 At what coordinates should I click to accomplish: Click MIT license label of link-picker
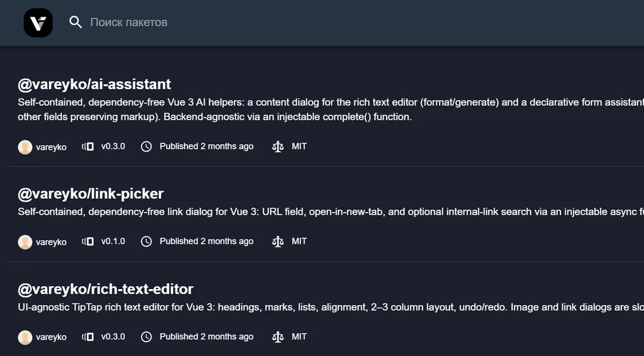[299, 241]
